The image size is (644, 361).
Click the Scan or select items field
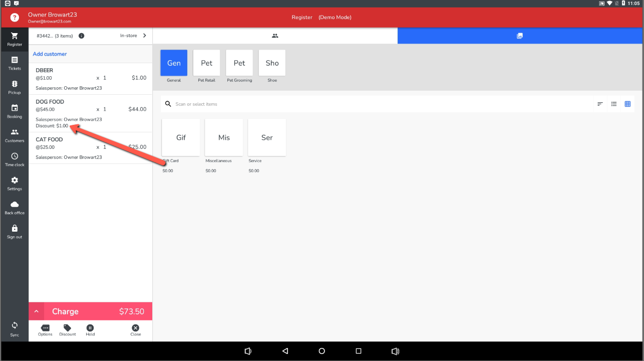coord(351,104)
